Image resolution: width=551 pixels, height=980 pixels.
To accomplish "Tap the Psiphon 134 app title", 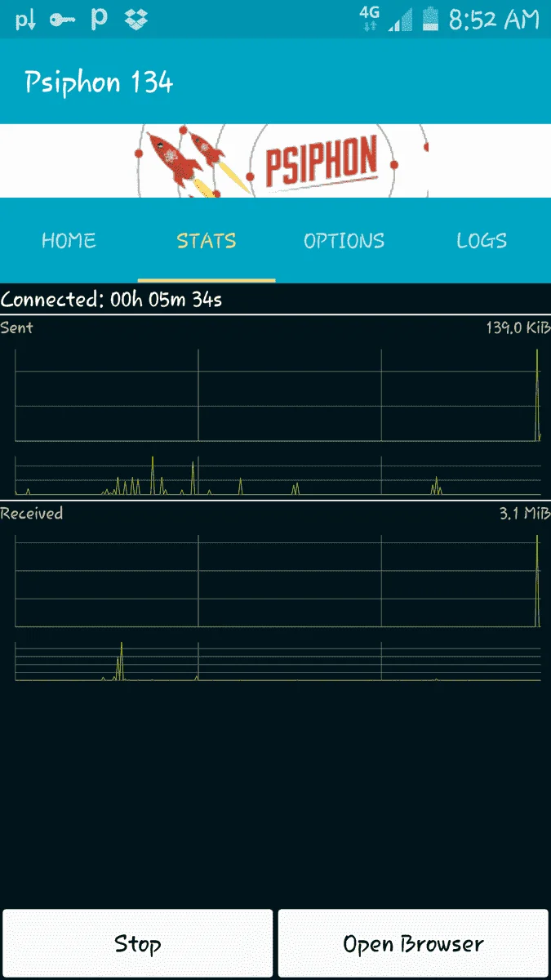I will (x=99, y=82).
